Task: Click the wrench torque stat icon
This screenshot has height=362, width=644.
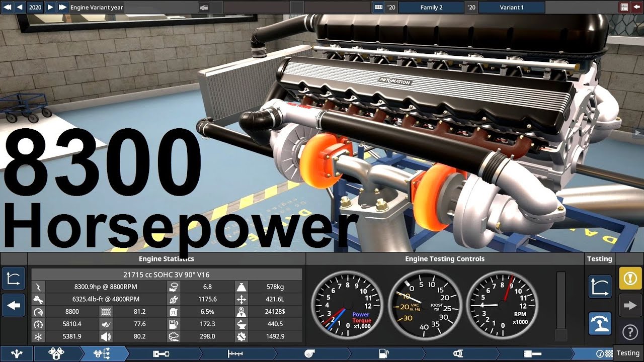Action: tap(38, 299)
